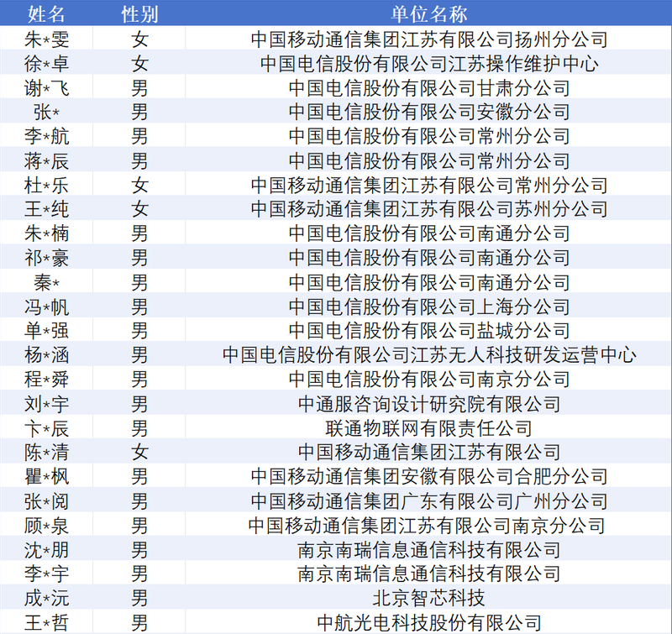Click the gender cell in 陈*清's row

click(139, 453)
